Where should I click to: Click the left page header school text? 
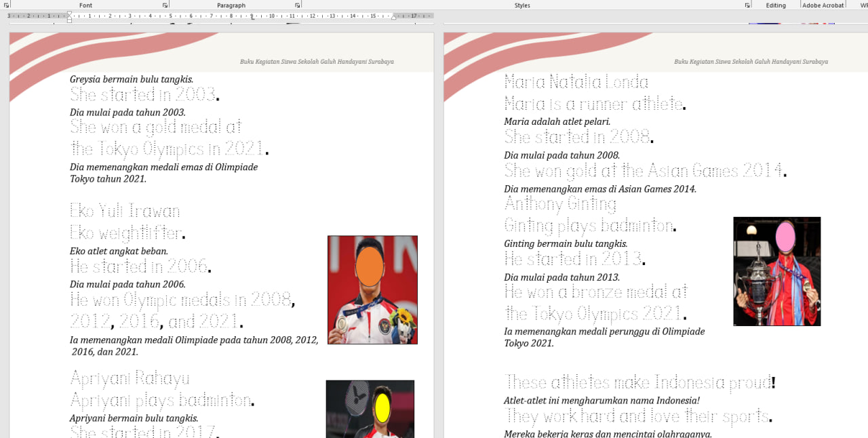tap(317, 62)
